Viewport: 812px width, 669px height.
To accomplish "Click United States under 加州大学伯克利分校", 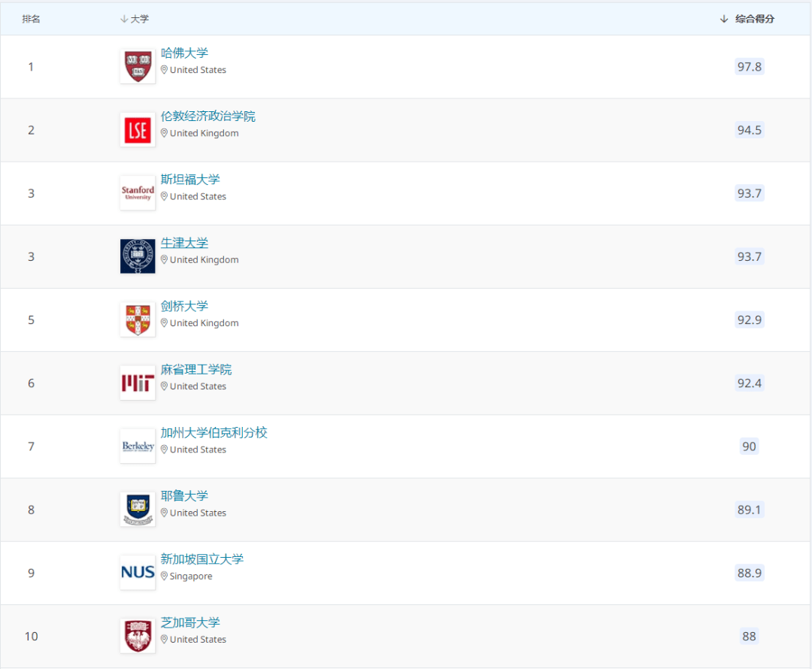I will point(198,450).
